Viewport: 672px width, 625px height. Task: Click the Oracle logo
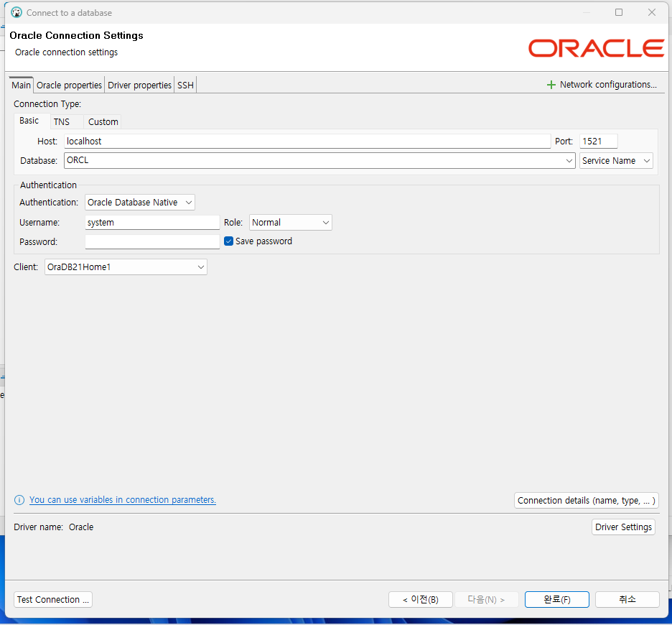click(596, 48)
